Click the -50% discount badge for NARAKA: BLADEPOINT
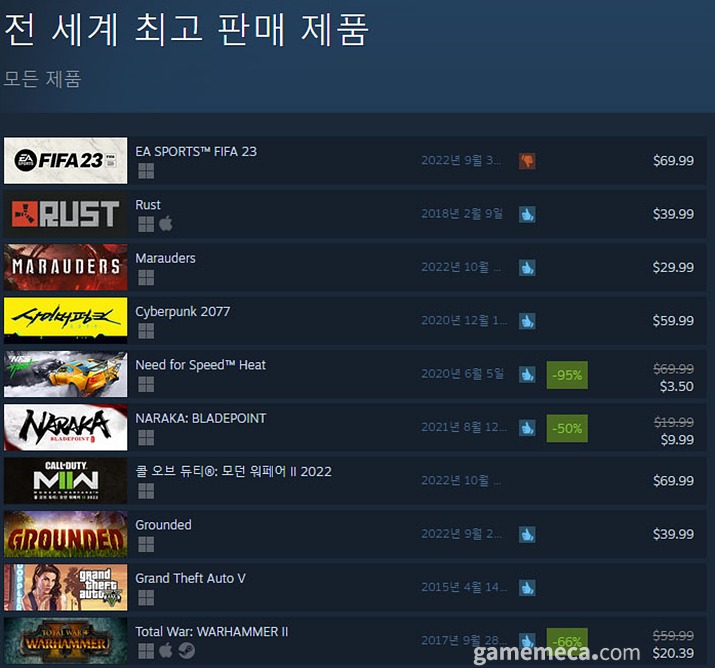 pos(567,428)
